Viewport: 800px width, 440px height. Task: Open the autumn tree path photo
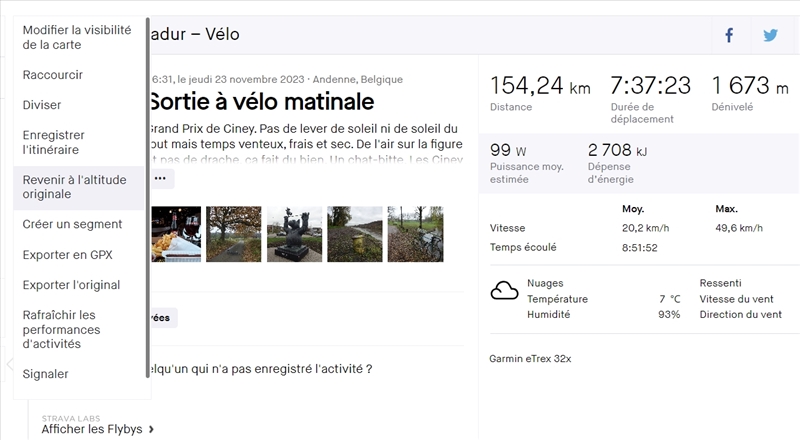pos(234,234)
